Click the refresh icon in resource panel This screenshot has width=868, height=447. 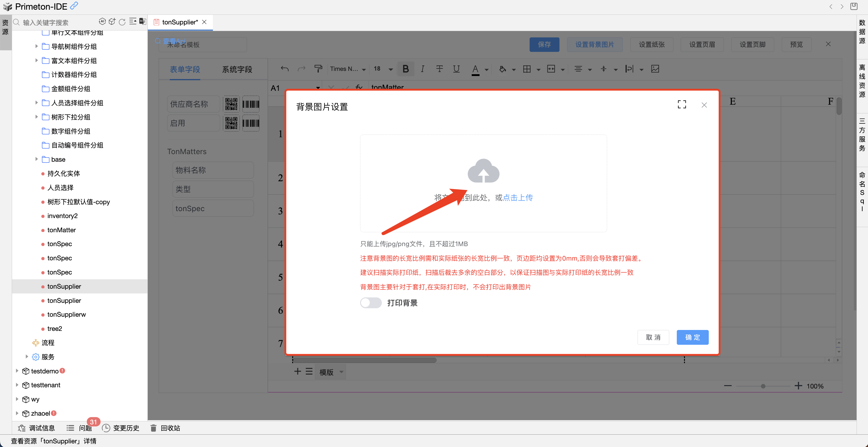tap(122, 22)
